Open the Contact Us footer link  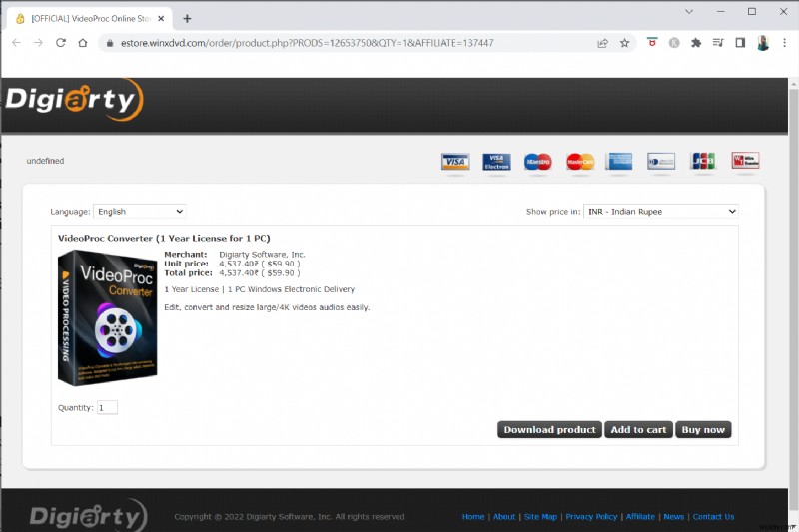[713, 517]
